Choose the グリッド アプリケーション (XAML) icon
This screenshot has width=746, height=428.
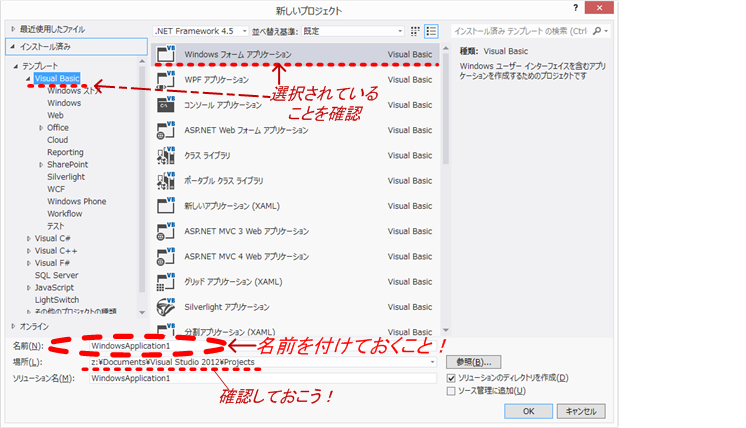pos(166,282)
